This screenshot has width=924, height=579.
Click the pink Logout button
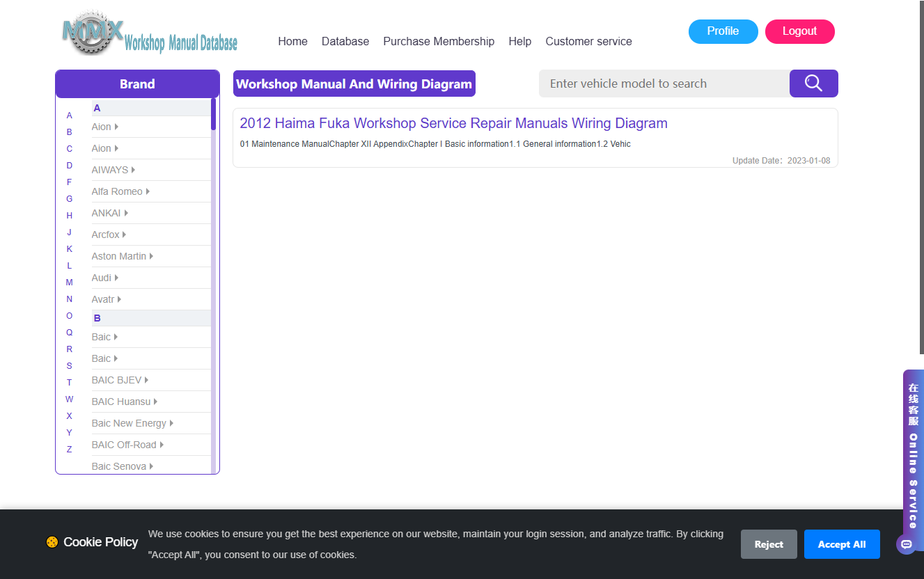(800, 31)
